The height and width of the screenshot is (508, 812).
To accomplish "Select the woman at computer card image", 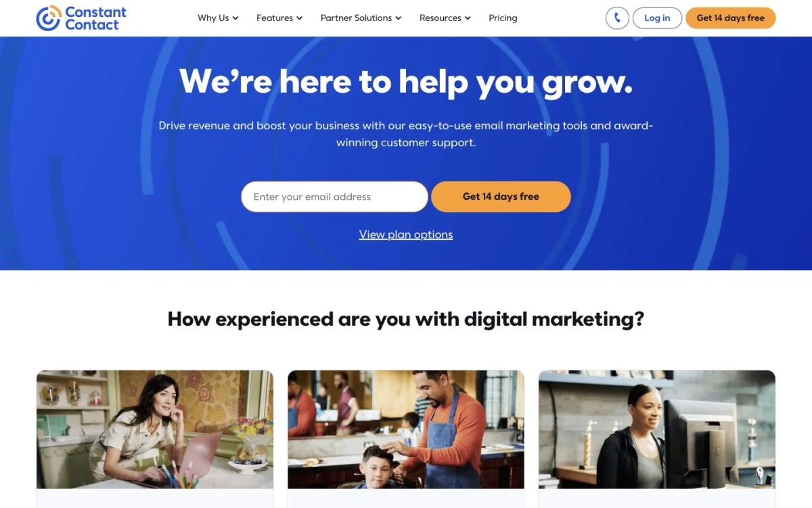I will [657, 429].
